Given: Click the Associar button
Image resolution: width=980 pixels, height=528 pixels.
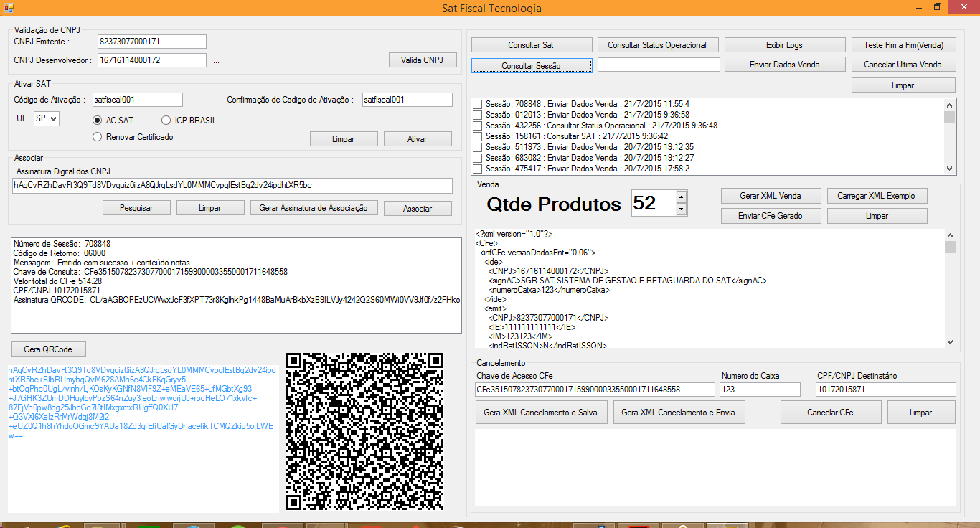Looking at the screenshot, I should point(418,209).
